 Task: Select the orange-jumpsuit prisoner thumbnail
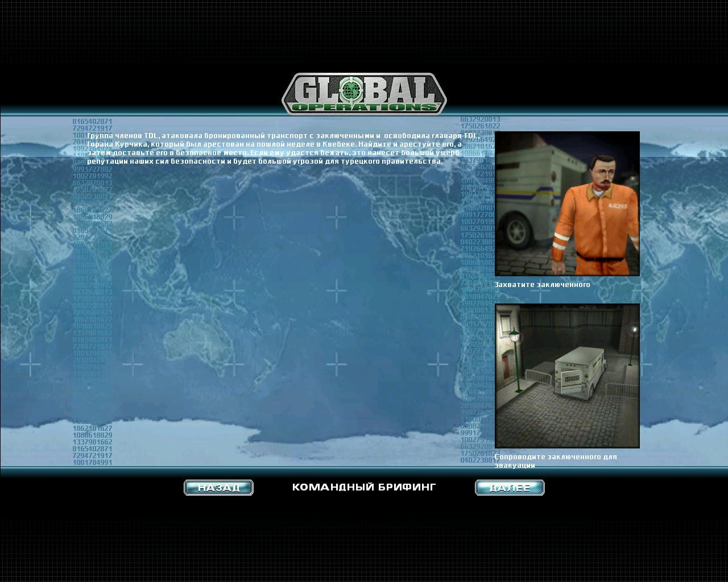point(567,203)
